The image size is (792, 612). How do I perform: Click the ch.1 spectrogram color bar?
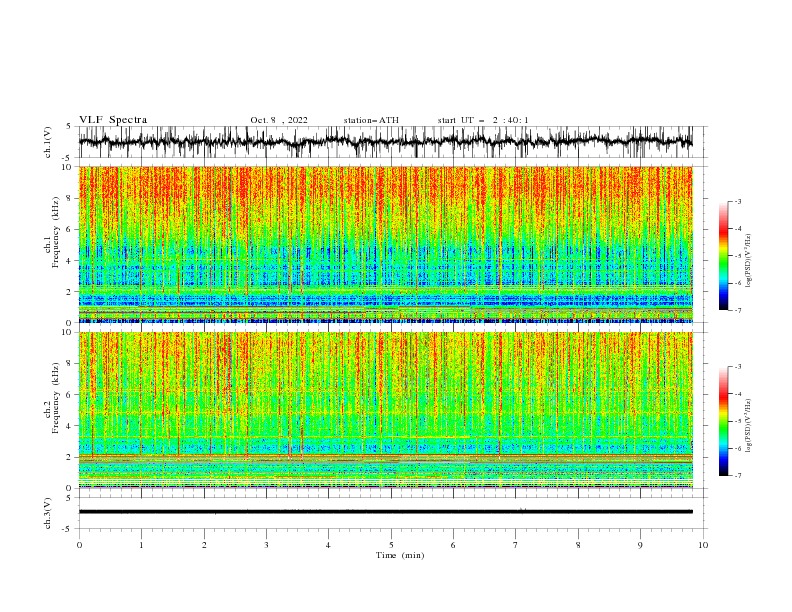tap(723, 256)
